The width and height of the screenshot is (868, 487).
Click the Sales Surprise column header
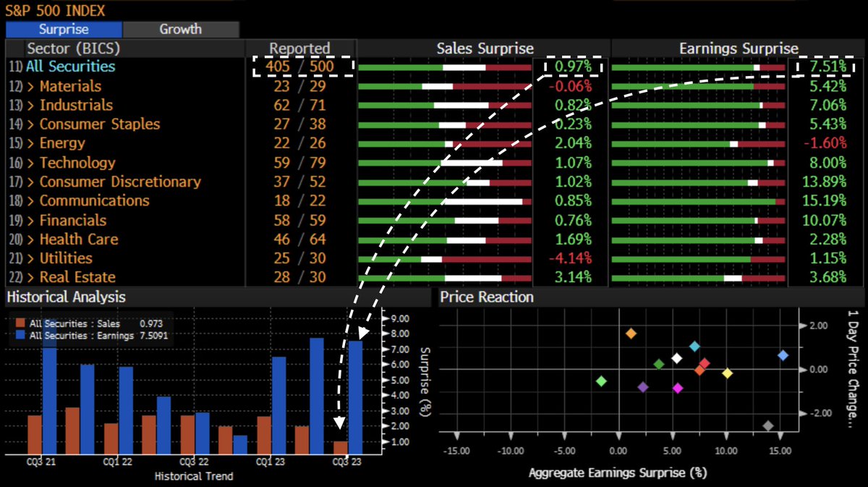click(485, 48)
